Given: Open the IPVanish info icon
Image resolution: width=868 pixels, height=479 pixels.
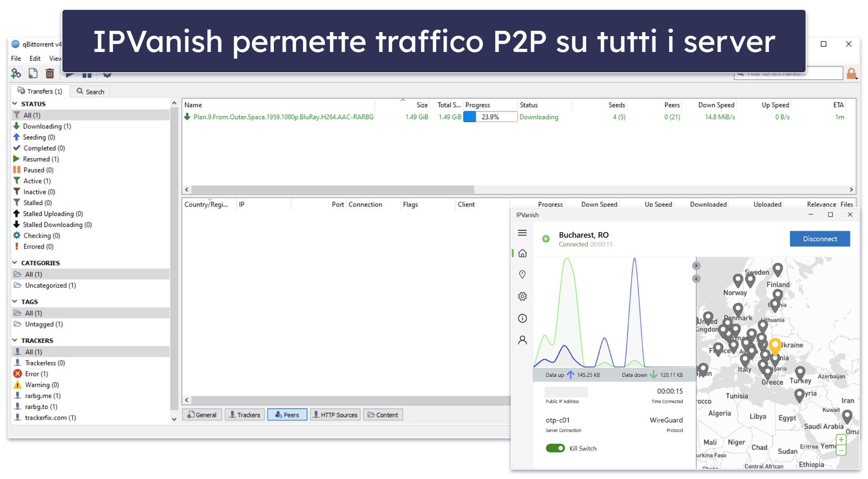Looking at the screenshot, I should coord(522,319).
